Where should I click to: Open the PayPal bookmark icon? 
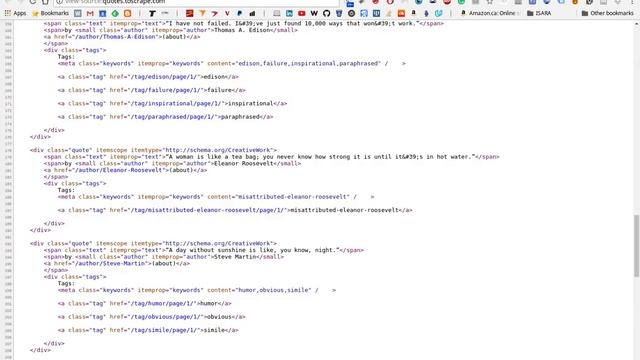[x=240, y=13]
